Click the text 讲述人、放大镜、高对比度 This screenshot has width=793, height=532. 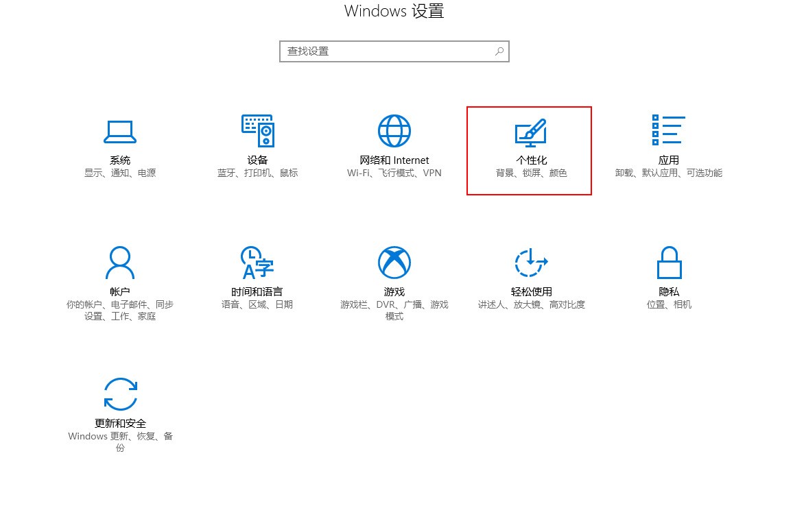(531, 304)
